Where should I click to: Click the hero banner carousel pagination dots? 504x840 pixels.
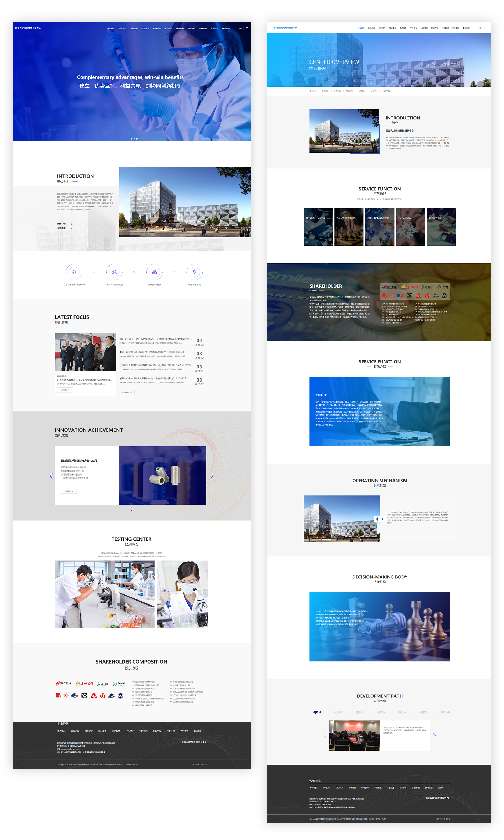point(134,139)
